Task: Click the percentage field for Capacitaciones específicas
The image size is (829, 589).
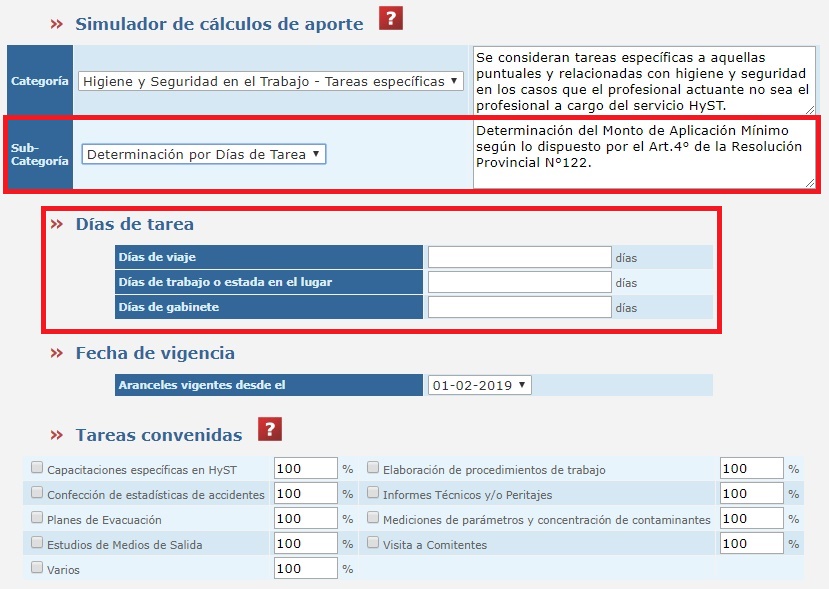Action: point(305,468)
